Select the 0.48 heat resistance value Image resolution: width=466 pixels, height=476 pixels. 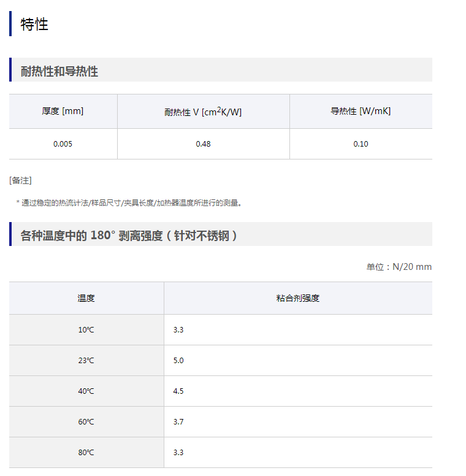[x=203, y=144]
